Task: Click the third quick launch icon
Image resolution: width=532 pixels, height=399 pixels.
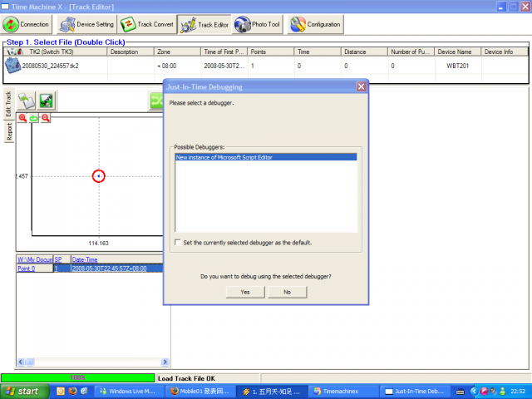Action: coord(85,392)
